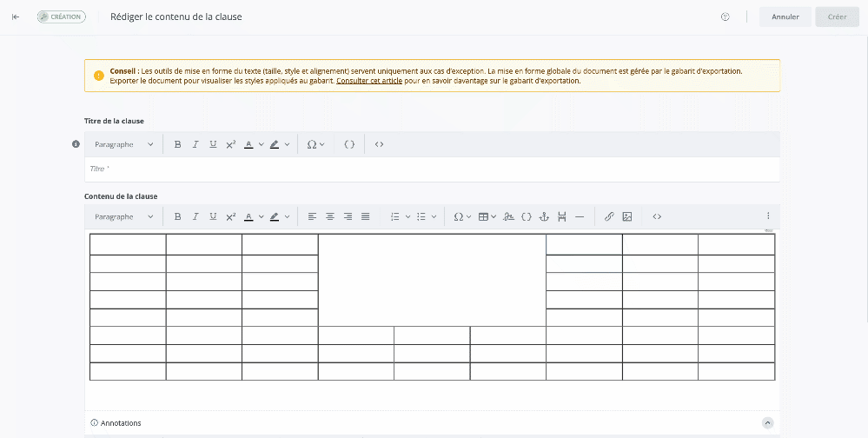Open source code view in content toolbar
868x438 pixels.
657,216
